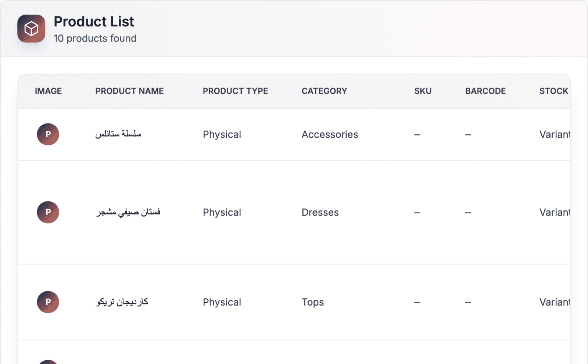Image resolution: width=588 pixels, height=364 pixels.
Task: Click the Dresses category cell
Action: point(320,212)
